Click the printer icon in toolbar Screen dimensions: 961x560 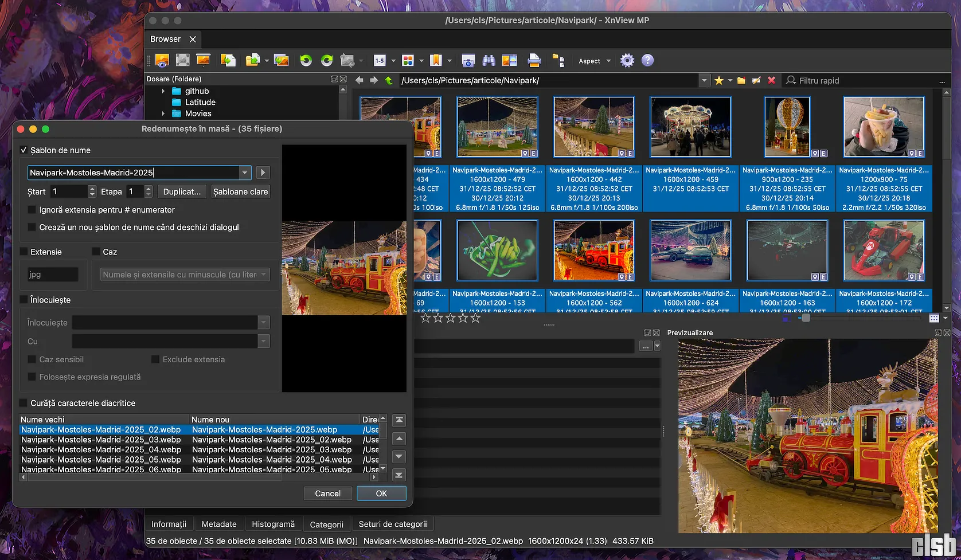coord(534,61)
